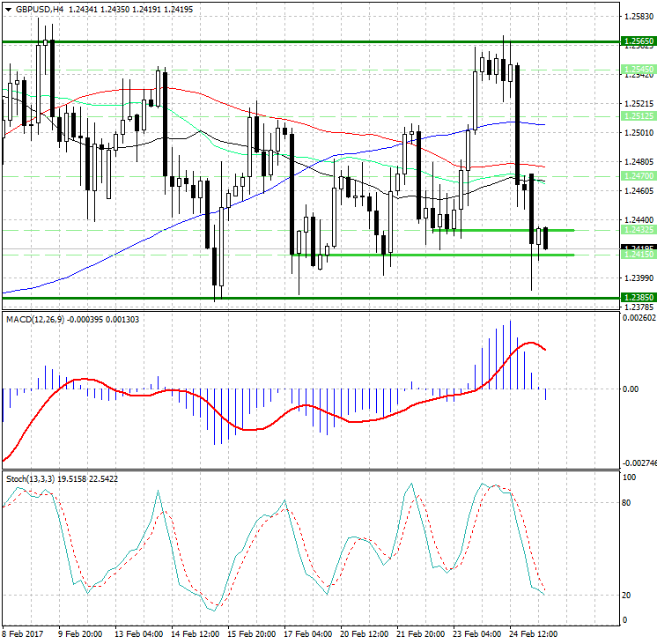Select the 1.25125 price level tag

click(638, 116)
